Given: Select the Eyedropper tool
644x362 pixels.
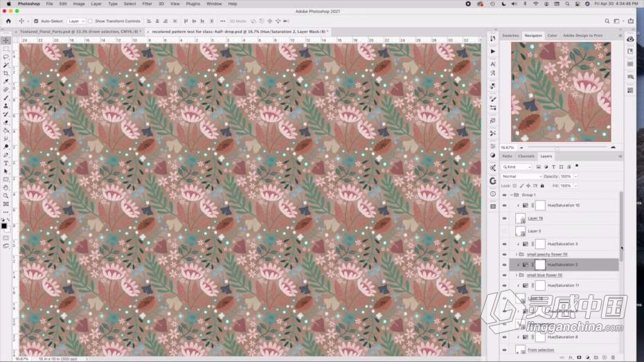Looking at the screenshot, I should (6, 81).
